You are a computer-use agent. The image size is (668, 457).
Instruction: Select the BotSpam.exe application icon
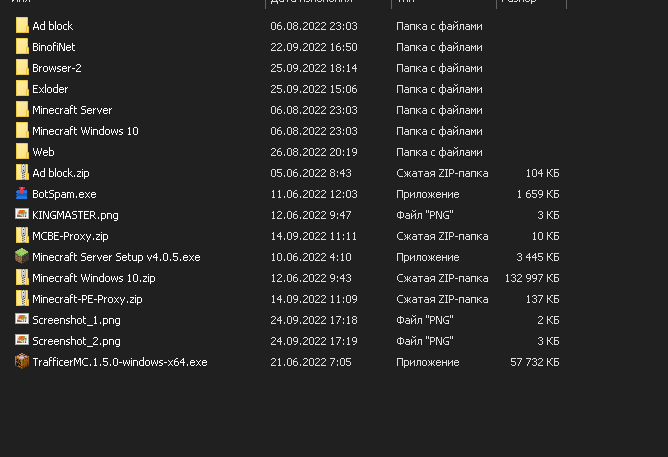point(22,194)
